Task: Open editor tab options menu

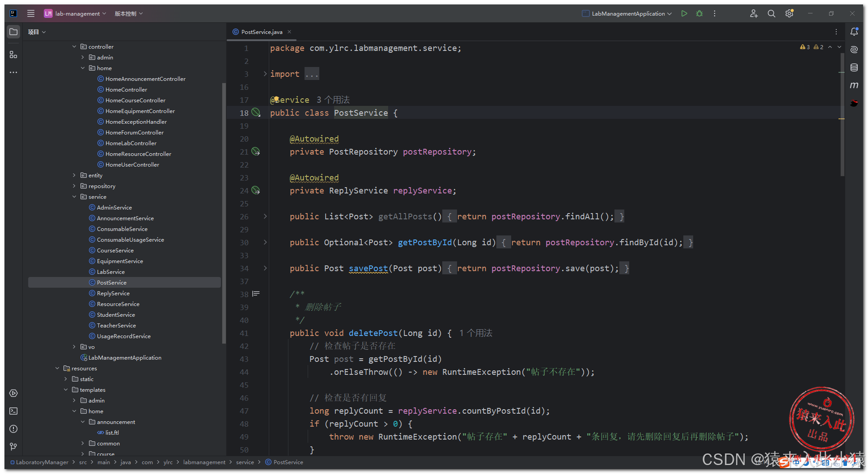Action: click(x=836, y=32)
